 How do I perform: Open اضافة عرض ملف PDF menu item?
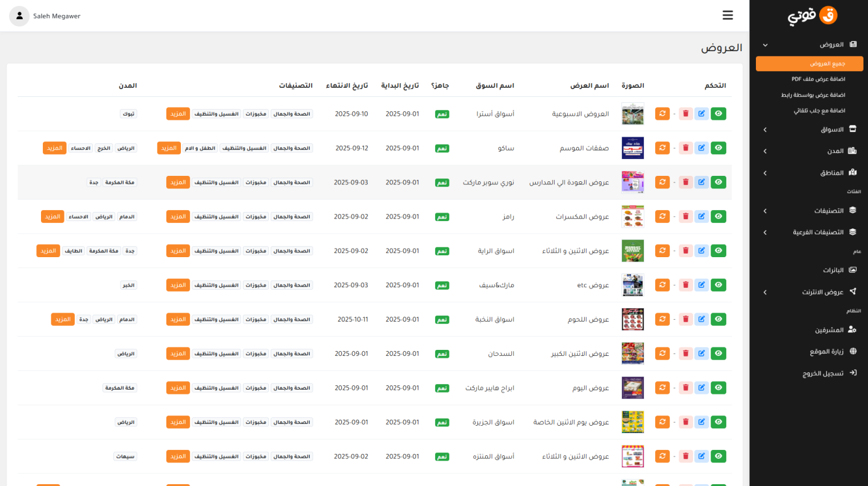(x=818, y=79)
